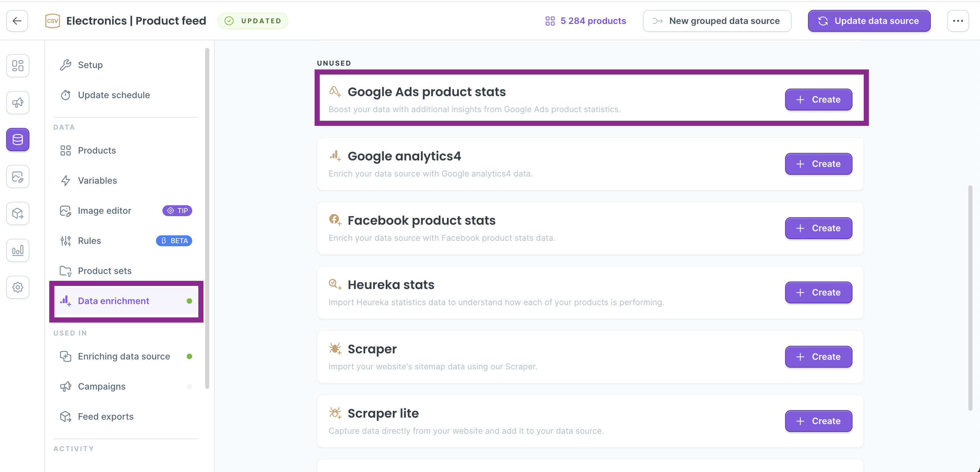Open Feed exports in sidebar
980x472 pixels.
coord(105,417)
